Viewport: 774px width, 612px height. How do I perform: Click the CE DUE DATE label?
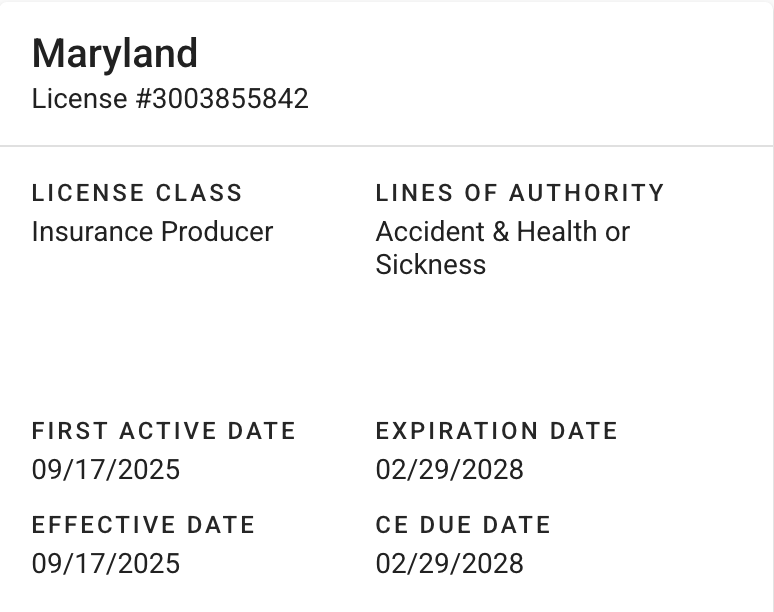(x=463, y=525)
